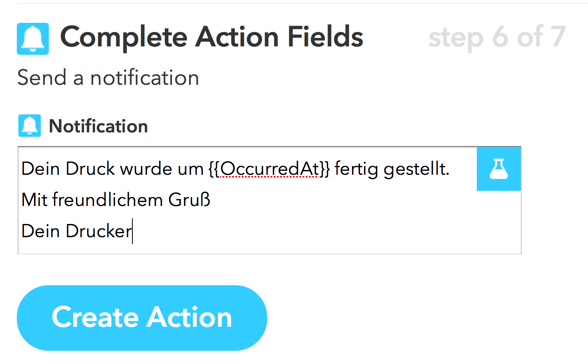
Task: Click the Complete Action Fields heading
Action: [x=212, y=37]
